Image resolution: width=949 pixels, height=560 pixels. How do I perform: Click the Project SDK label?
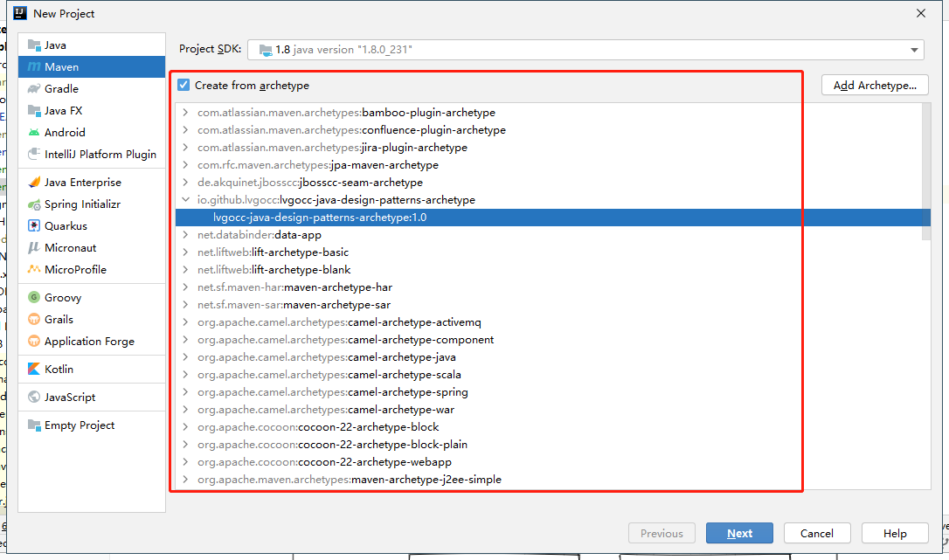coord(210,49)
